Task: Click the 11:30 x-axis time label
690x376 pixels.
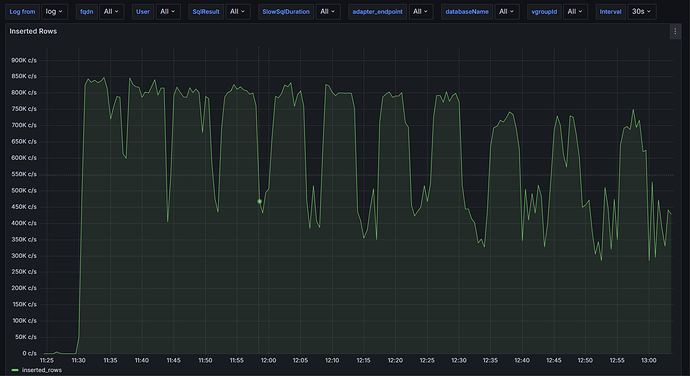Action: coord(79,360)
